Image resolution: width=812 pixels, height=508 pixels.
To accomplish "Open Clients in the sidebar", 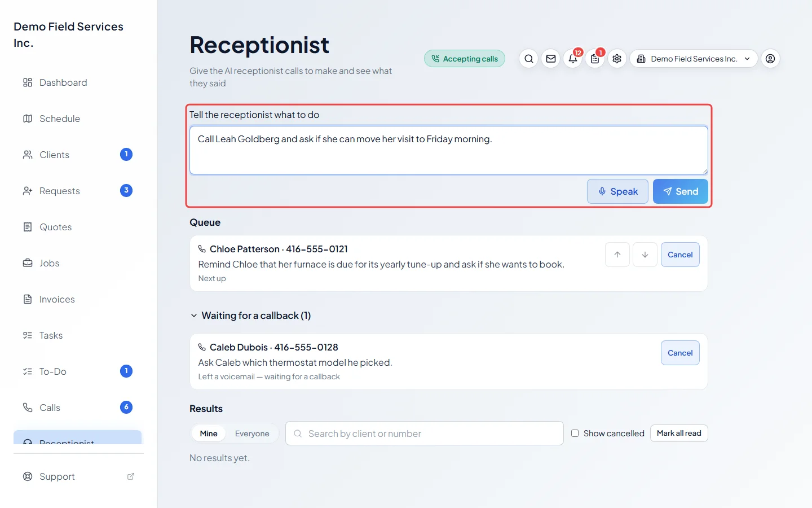I will pyautogui.click(x=78, y=155).
